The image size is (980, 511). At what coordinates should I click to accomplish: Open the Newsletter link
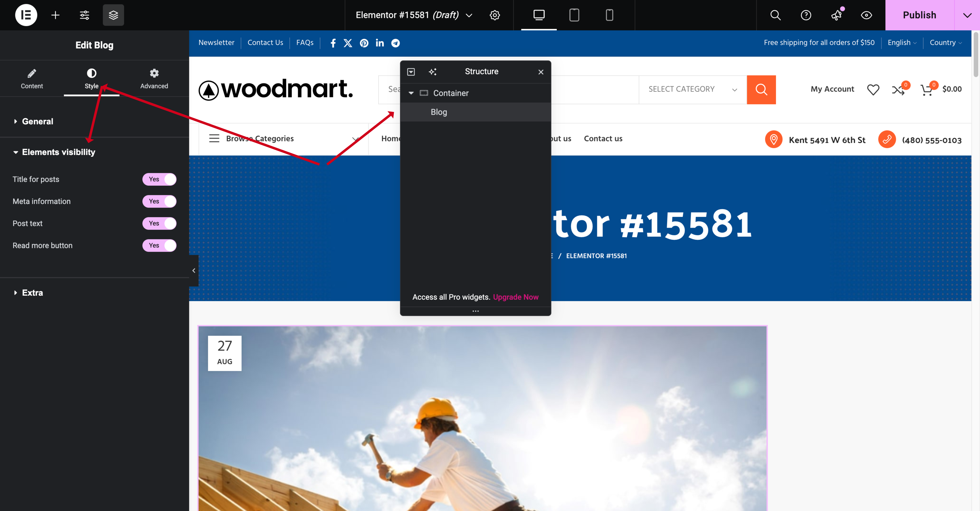click(216, 43)
